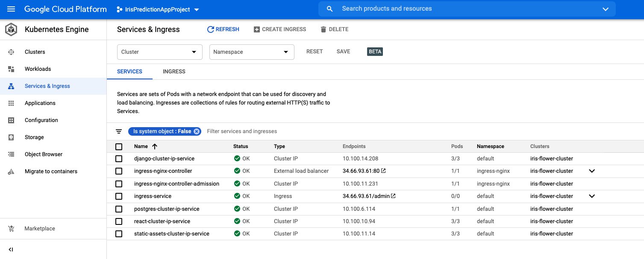Click the Marketplace cart icon
The image size is (644, 259).
[x=11, y=229]
